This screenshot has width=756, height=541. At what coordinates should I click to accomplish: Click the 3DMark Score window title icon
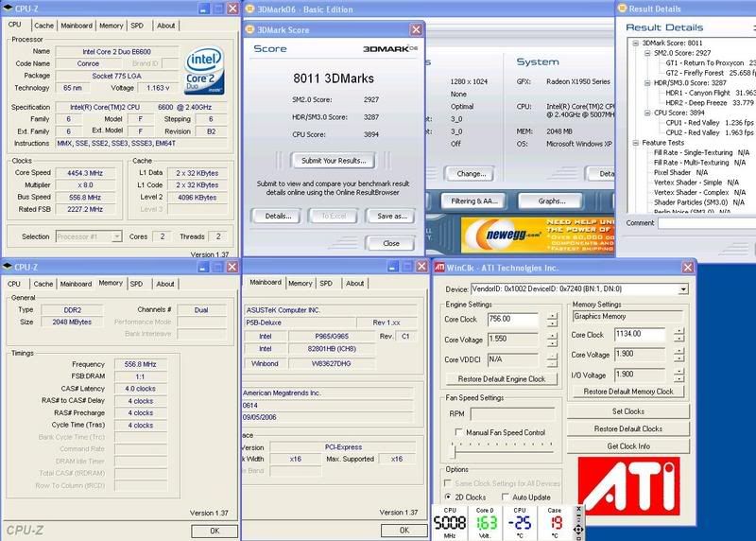(x=249, y=29)
